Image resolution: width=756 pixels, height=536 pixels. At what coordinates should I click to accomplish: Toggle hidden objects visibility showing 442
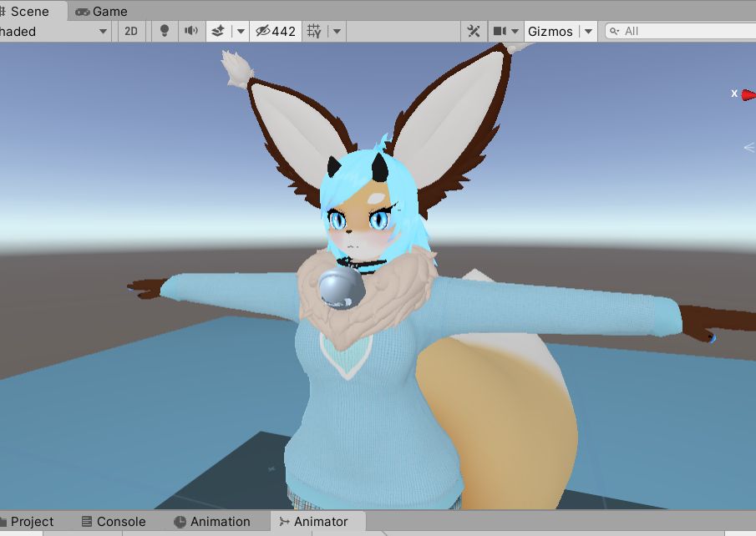pyautogui.click(x=276, y=32)
